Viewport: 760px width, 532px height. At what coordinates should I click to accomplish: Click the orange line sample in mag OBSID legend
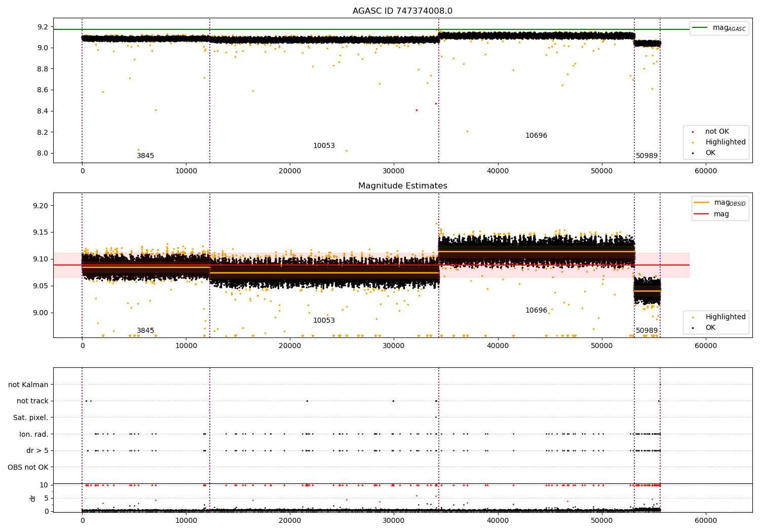702,203
